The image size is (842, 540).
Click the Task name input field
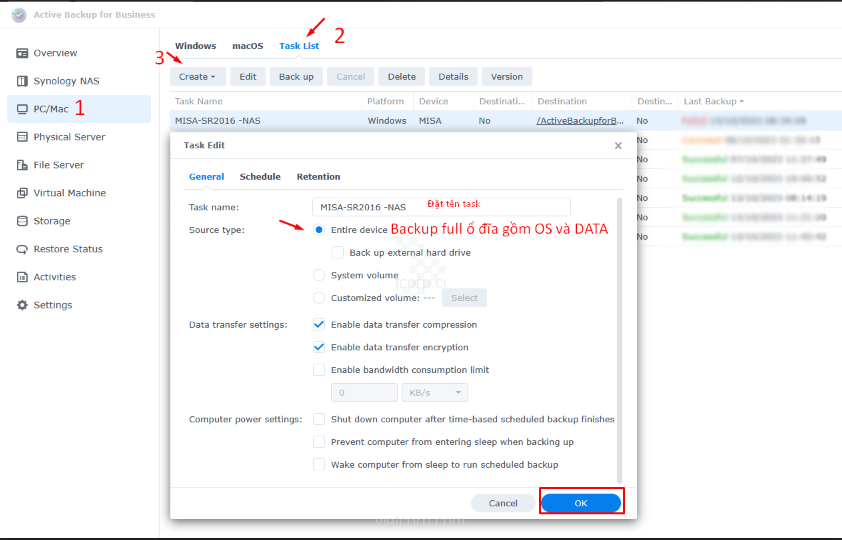tap(440, 207)
